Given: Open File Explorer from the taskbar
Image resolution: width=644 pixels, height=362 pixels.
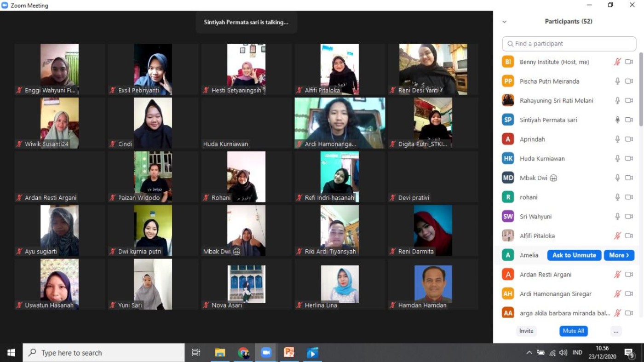Looking at the screenshot, I should pos(220,353).
